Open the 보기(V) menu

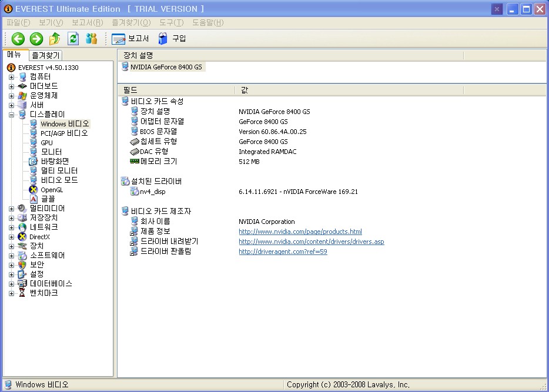[x=51, y=23]
